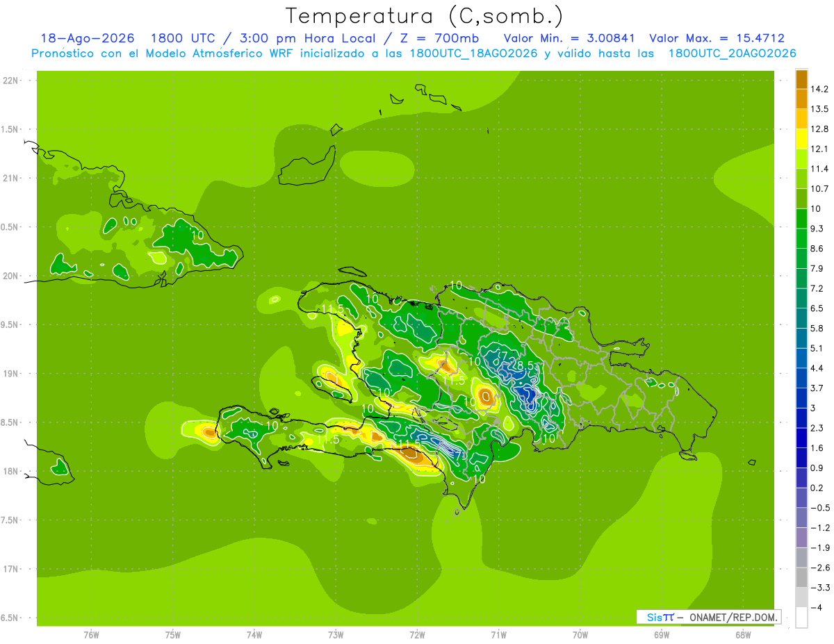This screenshot has height=644, width=834.
Task: Select the legend swatch between -0.5 and 0.2
Action: [801, 497]
